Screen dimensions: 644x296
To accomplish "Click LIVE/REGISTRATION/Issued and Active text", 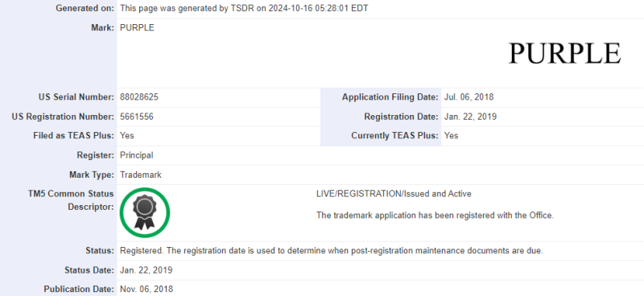I will [x=394, y=194].
